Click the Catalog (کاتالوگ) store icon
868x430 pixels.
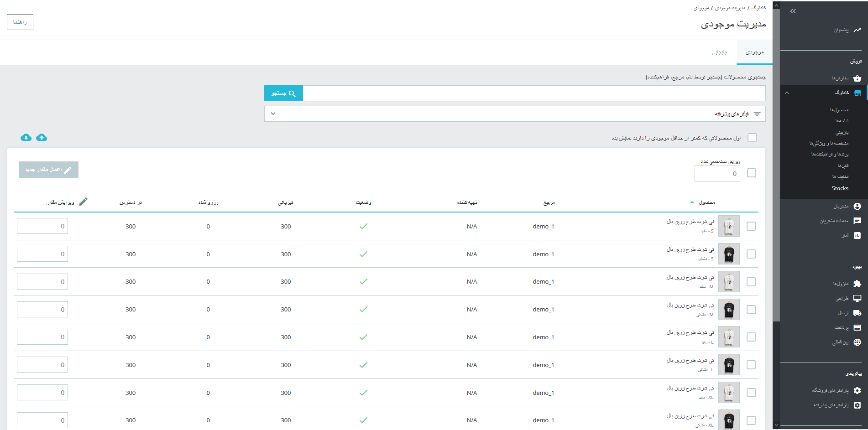[x=858, y=93]
